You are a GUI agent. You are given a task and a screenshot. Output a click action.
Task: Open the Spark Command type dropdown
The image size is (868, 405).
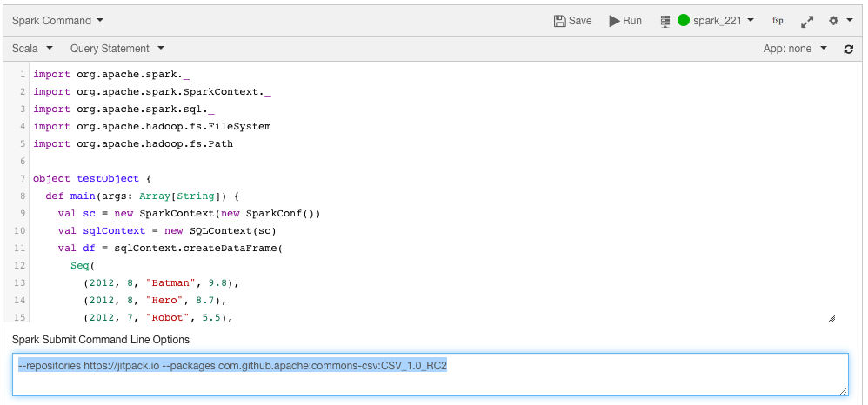57,21
